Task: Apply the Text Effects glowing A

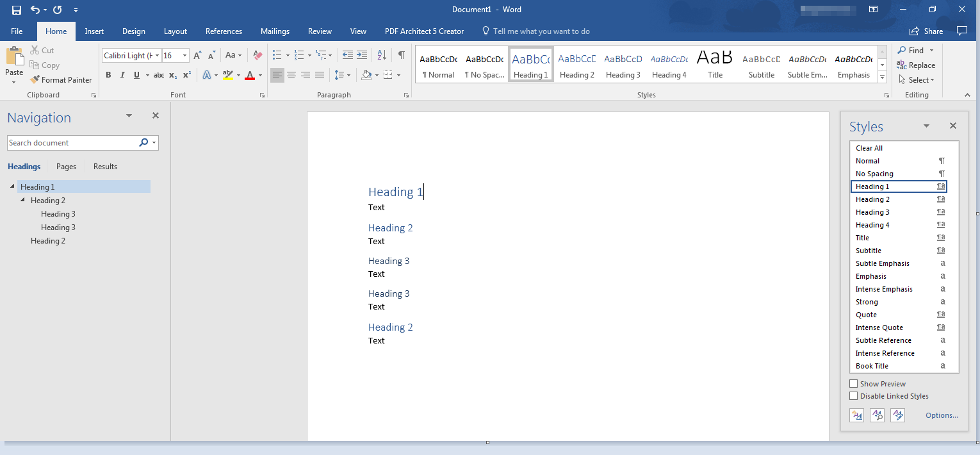Action: [207, 75]
